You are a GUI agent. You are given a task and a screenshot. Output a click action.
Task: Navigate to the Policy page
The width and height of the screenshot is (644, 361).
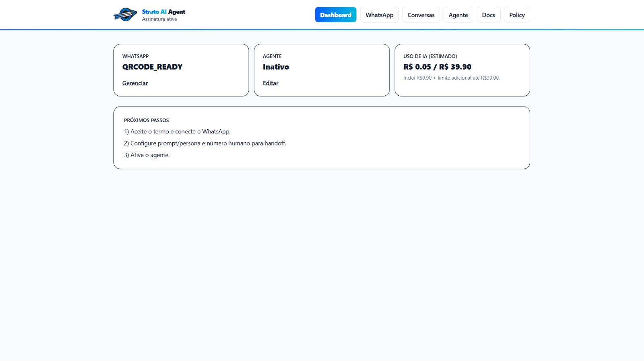tap(516, 15)
